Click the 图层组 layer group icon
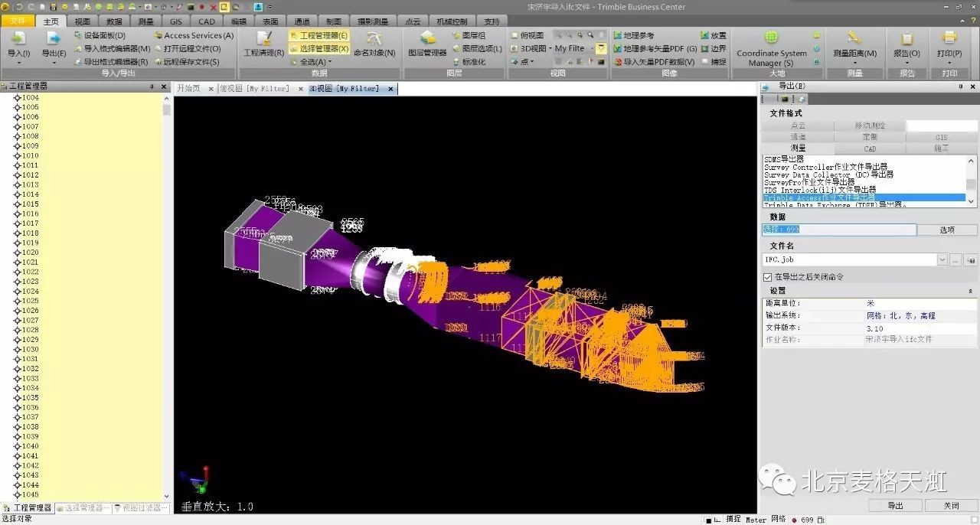 point(456,35)
